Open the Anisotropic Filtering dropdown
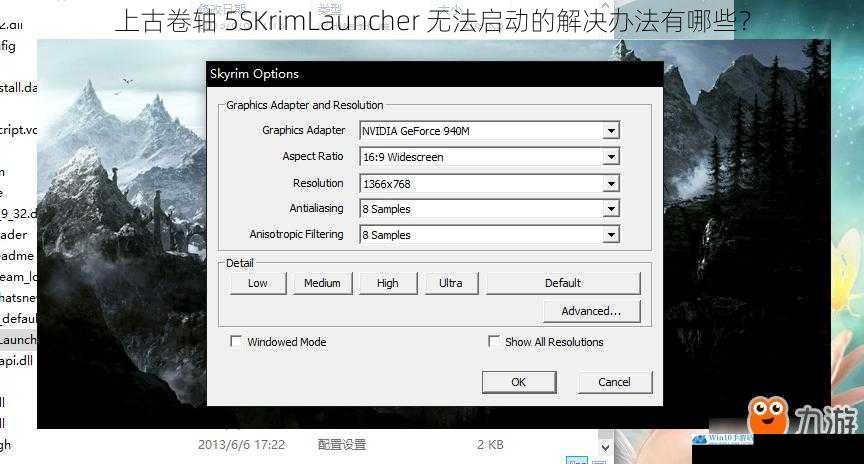 pos(489,235)
